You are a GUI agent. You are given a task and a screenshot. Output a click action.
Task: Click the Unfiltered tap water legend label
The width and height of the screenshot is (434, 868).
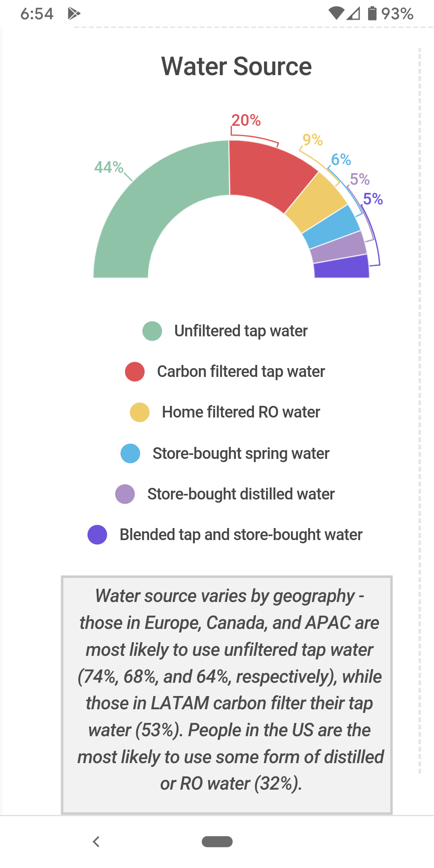coord(241,331)
